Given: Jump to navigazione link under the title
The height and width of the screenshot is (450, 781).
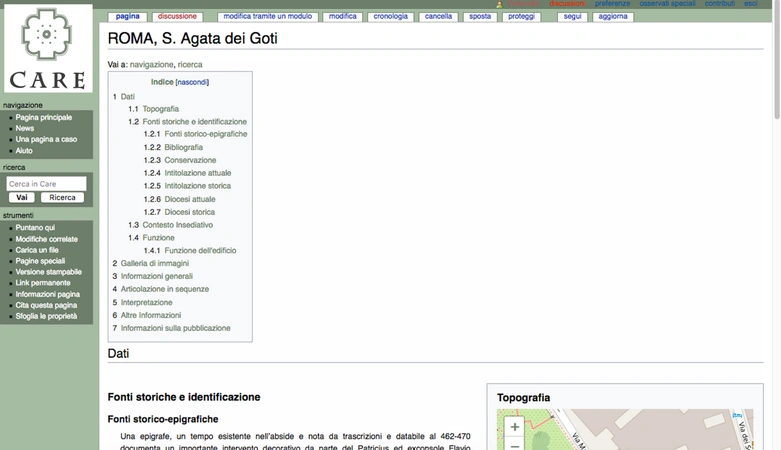Looking at the screenshot, I should tap(151, 65).
